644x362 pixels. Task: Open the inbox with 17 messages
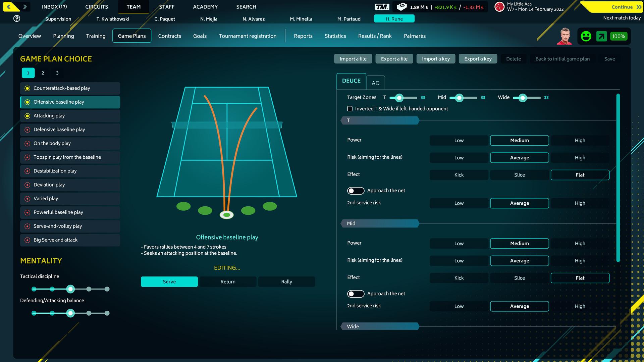click(x=54, y=7)
